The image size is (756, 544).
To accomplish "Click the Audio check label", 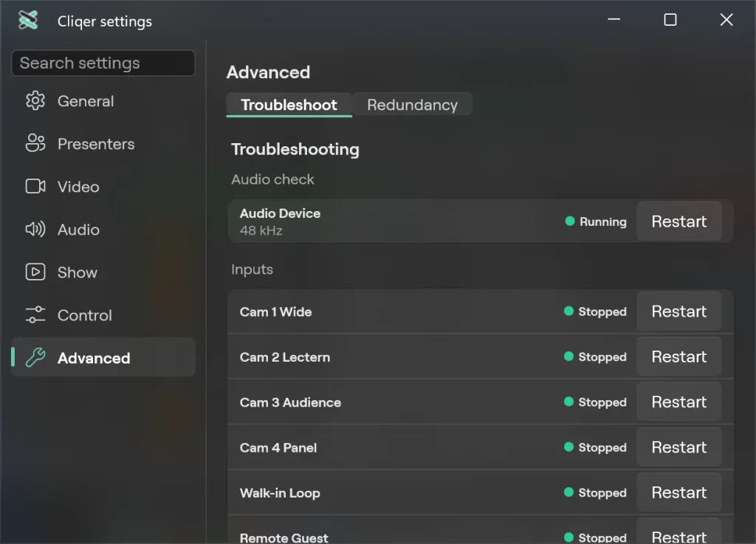I will [272, 179].
